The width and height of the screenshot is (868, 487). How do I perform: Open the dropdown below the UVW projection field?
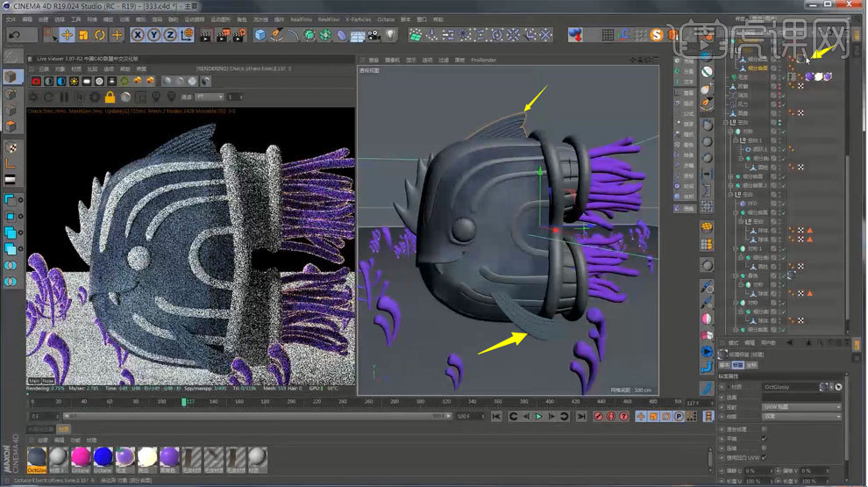tap(801, 418)
